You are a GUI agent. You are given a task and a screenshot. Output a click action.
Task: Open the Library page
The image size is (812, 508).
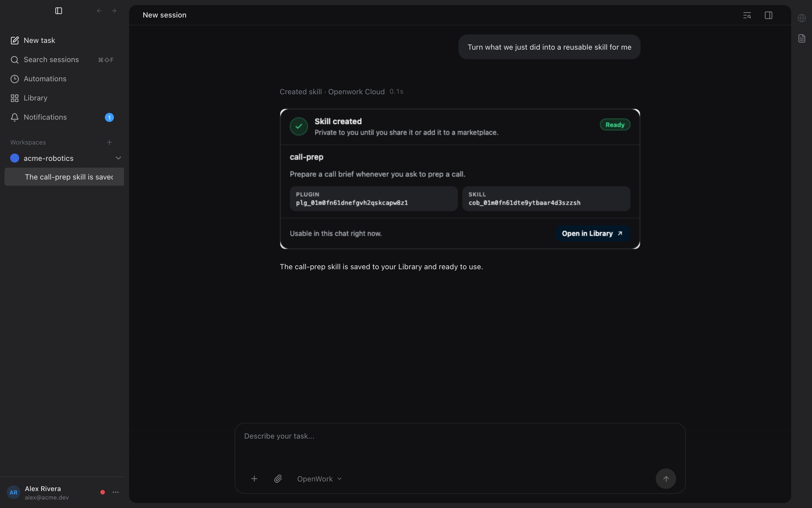(62, 98)
